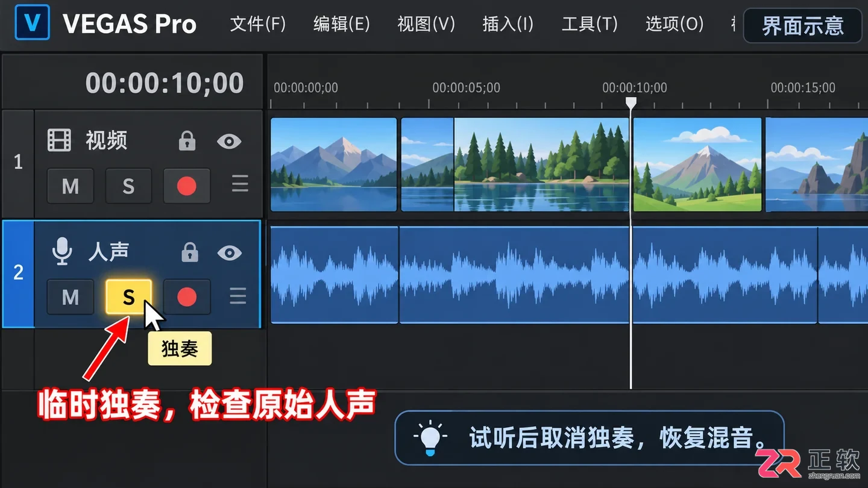Mute the 视频 track with M button

pos(71,186)
